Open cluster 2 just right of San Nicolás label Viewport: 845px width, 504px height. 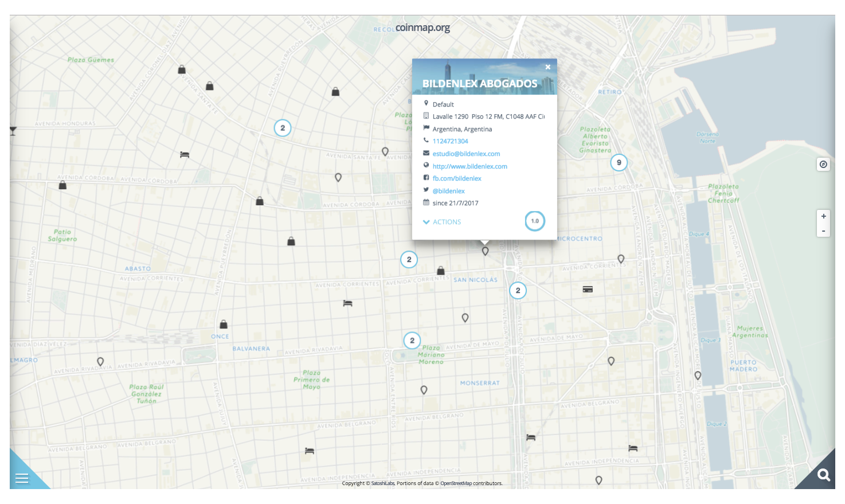pos(518,290)
